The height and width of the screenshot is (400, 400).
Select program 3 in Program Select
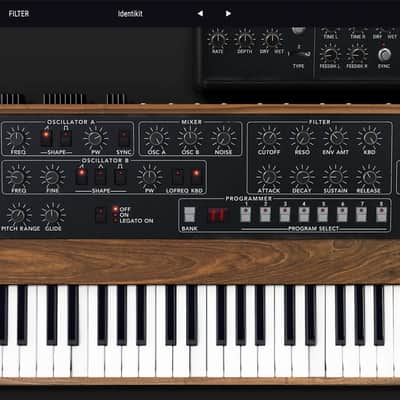(x=285, y=214)
